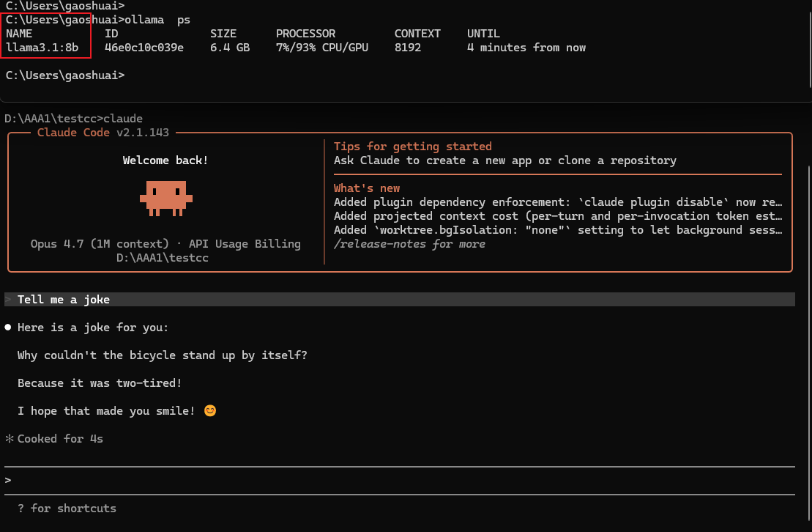Click the Claude prompt input line
The image size is (812, 532).
click(x=399, y=480)
